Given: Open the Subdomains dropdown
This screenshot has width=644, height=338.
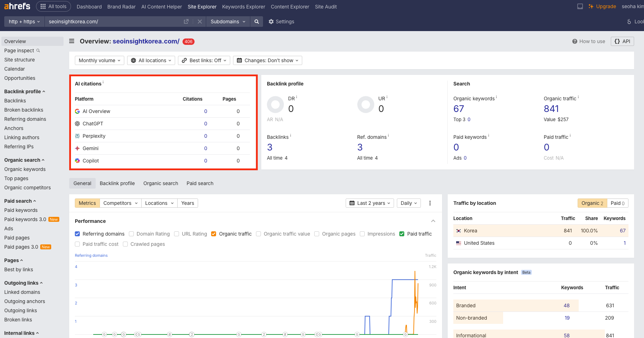Looking at the screenshot, I should pyautogui.click(x=227, y=22).
